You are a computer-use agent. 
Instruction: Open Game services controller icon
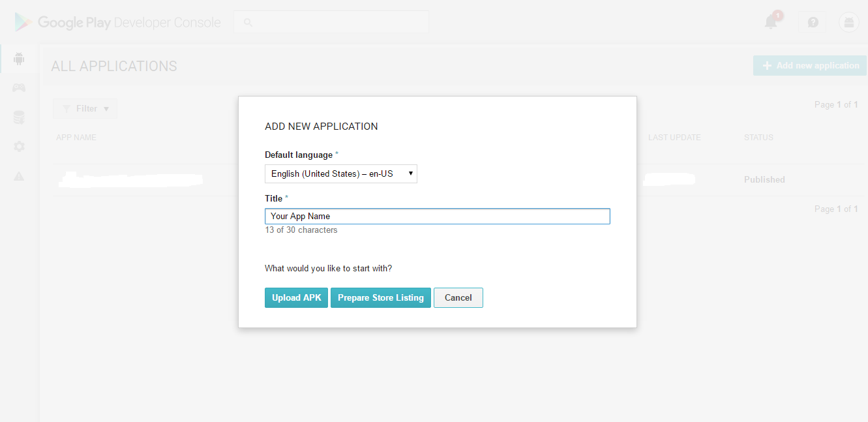pyautogui.click(x=19, y=88)
